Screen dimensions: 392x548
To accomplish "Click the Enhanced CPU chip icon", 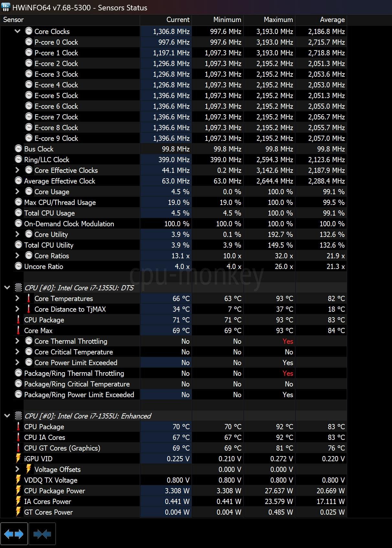I will (x=18, y=416).
